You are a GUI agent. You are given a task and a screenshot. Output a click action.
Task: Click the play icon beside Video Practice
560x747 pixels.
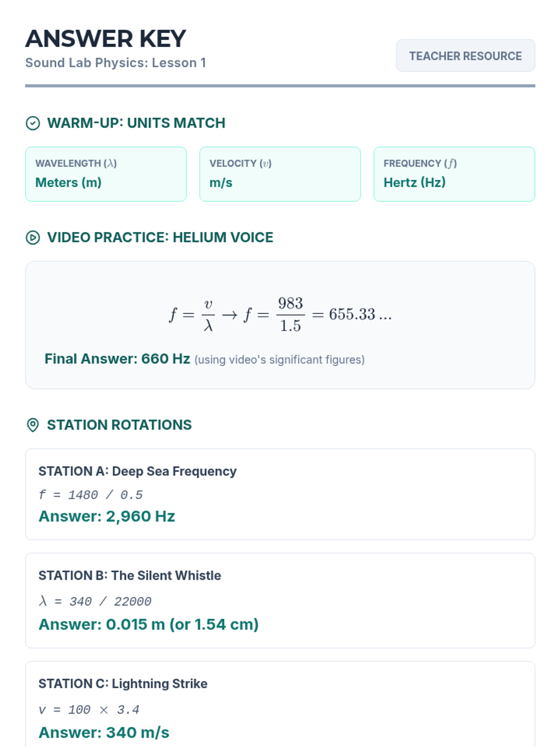33,238
